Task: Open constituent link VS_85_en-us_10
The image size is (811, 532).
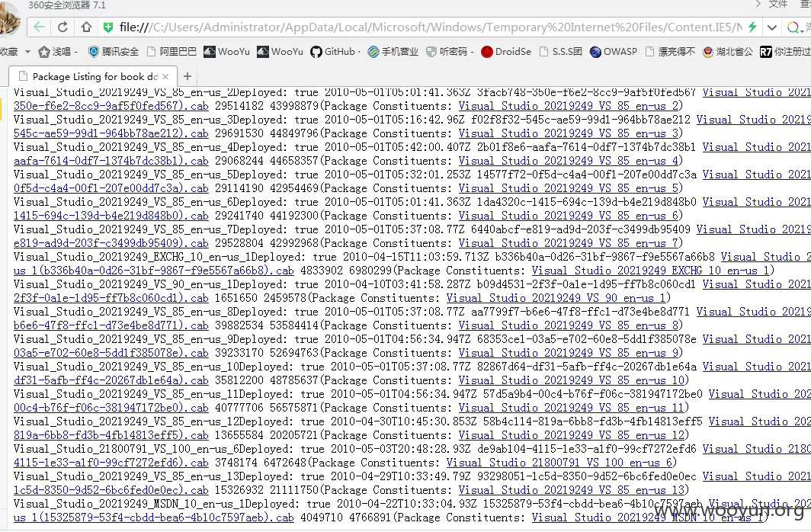Action: point(571,380)
